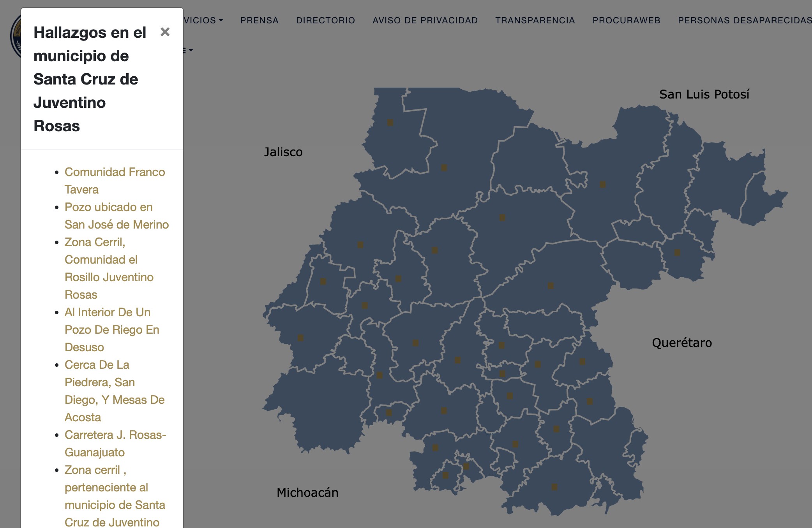Open AVISO DE PRIVACIDAD
This screenshot has width=812, height=528.
coord(425,20)
